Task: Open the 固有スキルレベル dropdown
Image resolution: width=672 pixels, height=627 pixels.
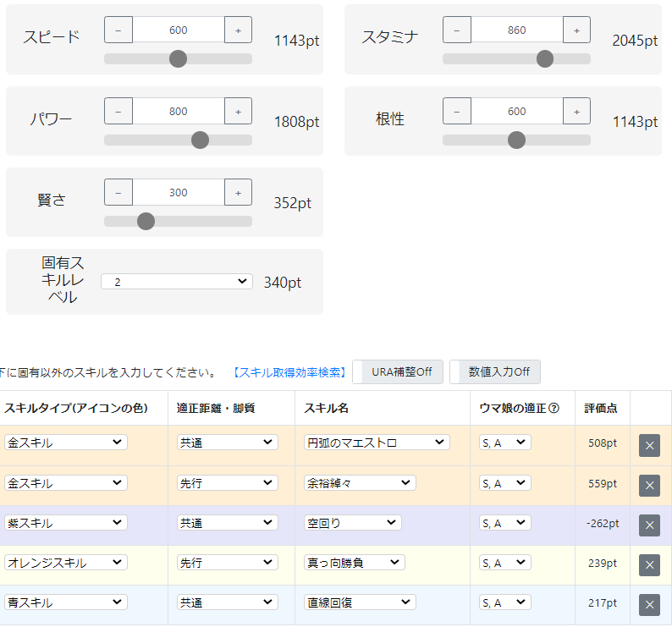Action: pos(177,282)
